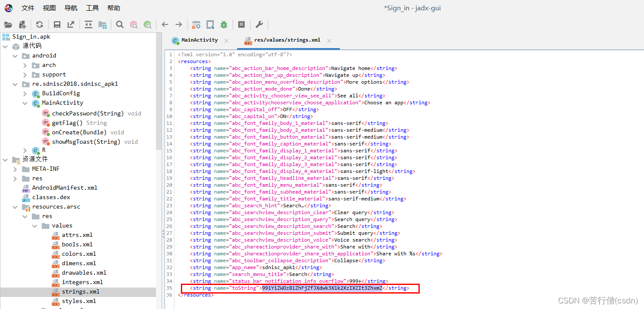Open jadx preferences with the wrench icon
The image size is (644, 309).
coord(259,24)
